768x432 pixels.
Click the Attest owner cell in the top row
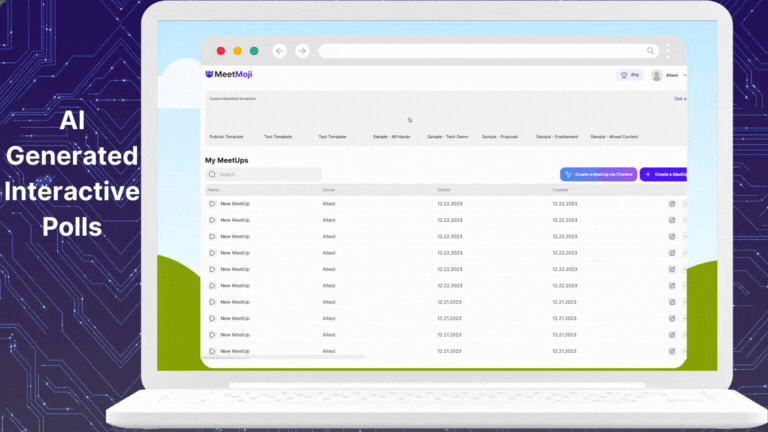coord(329,204)
